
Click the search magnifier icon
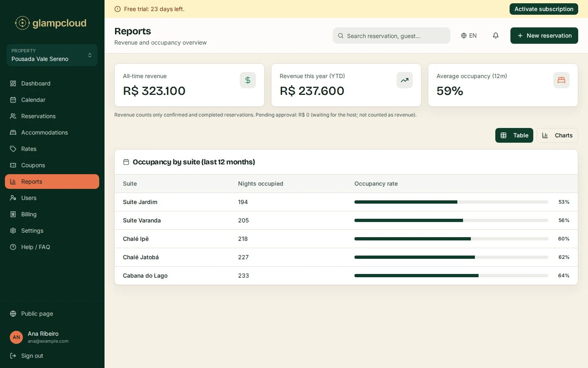[x=341, y=36]
